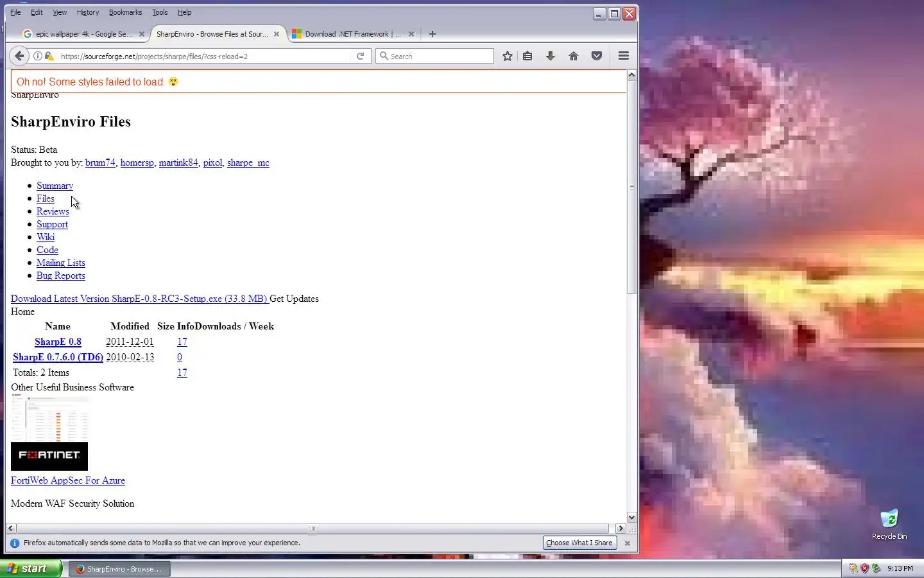Screen dimensions: 924x578
Task: Click the 17 downloads link for SharpE 0.8
Action: coord(182,342)
